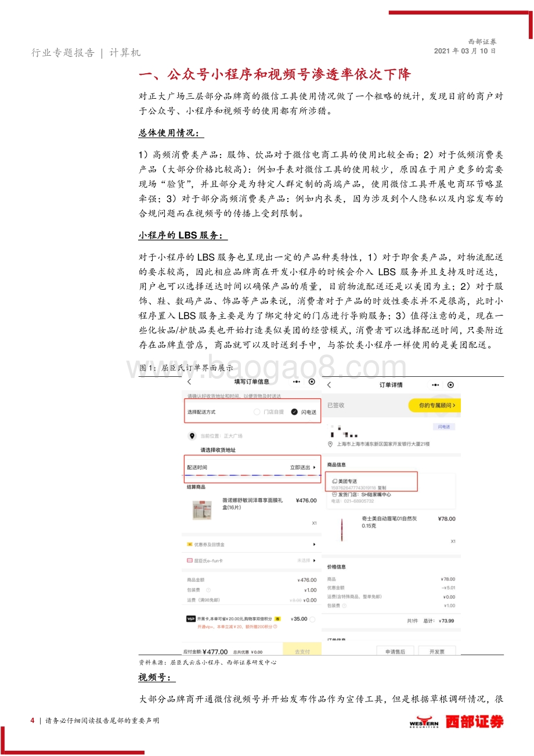Screen dimensions: 534x756
Task: Tap the VIP 开黑卡 badge icon
Action: pos(191,619)
